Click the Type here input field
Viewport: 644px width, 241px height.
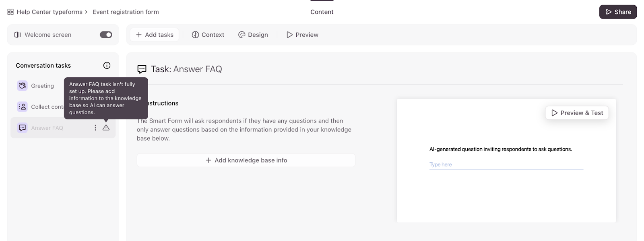tap(506, 164)
